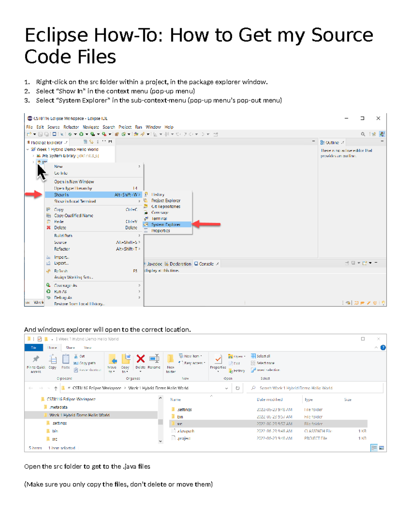Screen dimensions: 411x532
Task: Toggle large icons view in status bar
Action: tap(382, 448)
